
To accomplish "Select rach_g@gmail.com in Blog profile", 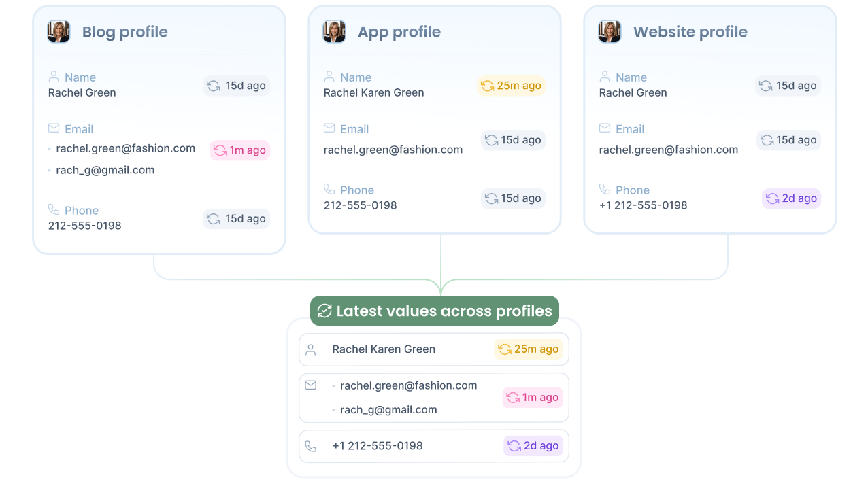I will (x=105, y=170).
